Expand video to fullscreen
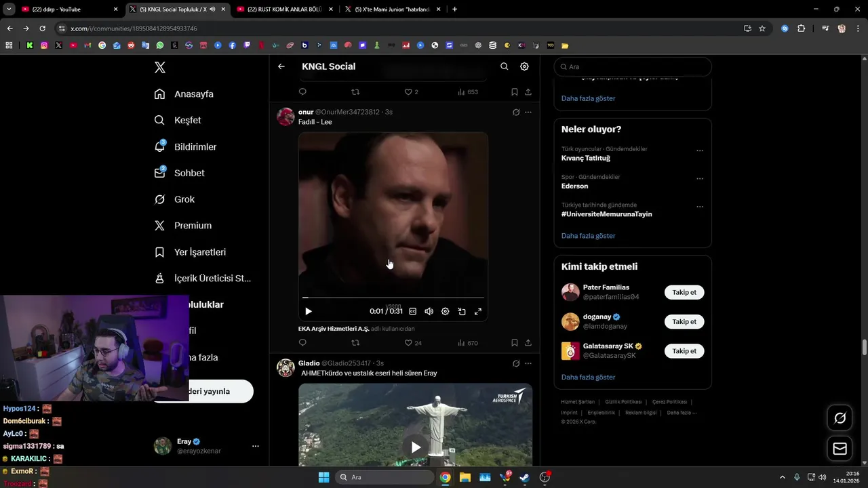 (x=478, y=311)
